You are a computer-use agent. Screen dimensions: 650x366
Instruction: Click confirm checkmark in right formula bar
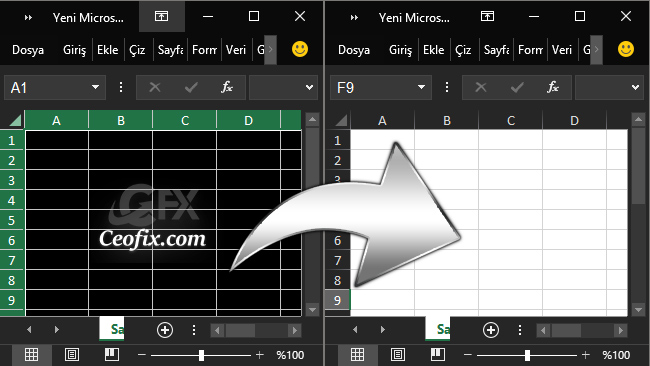coord(517,87)
